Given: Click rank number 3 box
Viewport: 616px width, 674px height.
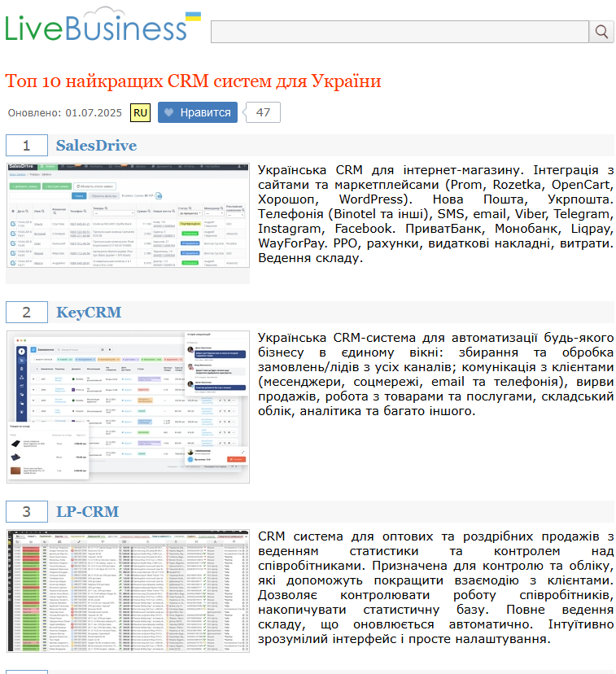Looking at the screenshot, I should click(27, 511).
